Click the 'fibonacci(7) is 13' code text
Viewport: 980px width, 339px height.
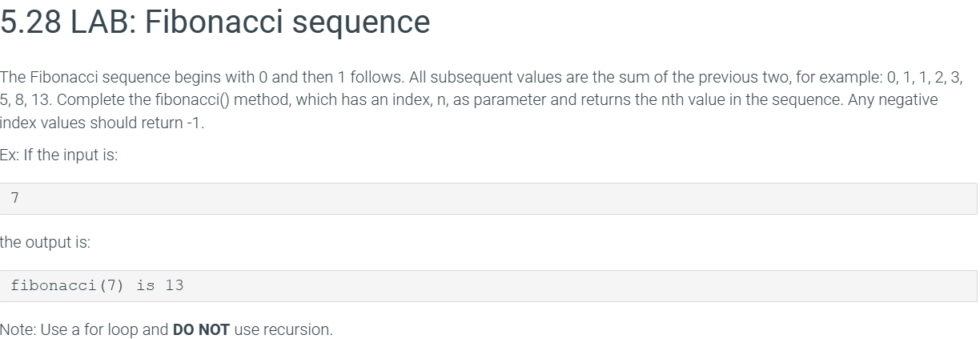pyautogui.click(x=97, y=285)
